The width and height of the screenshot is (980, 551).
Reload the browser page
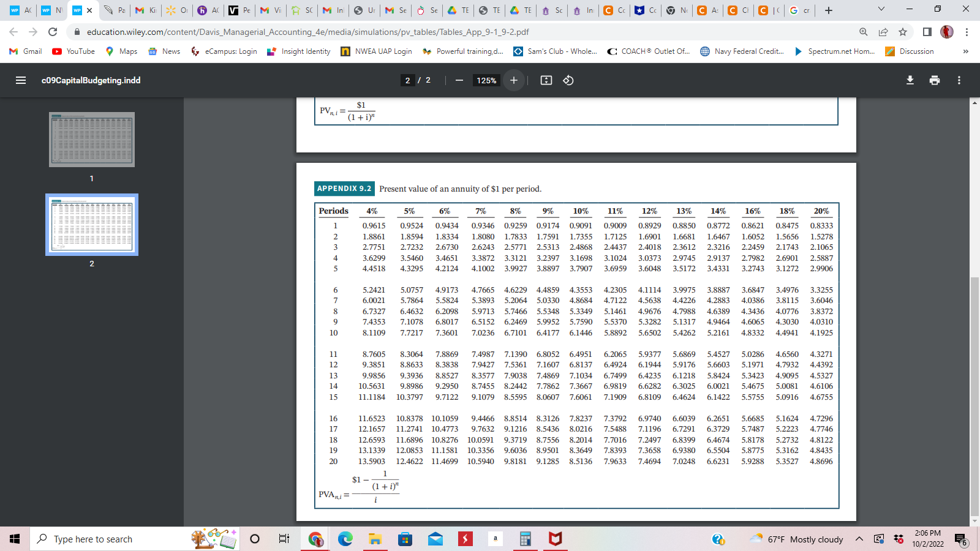click(x=53, y=32)
